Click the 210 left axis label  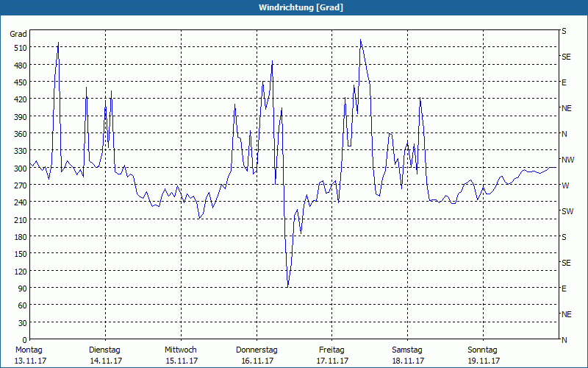coord(21,219)
